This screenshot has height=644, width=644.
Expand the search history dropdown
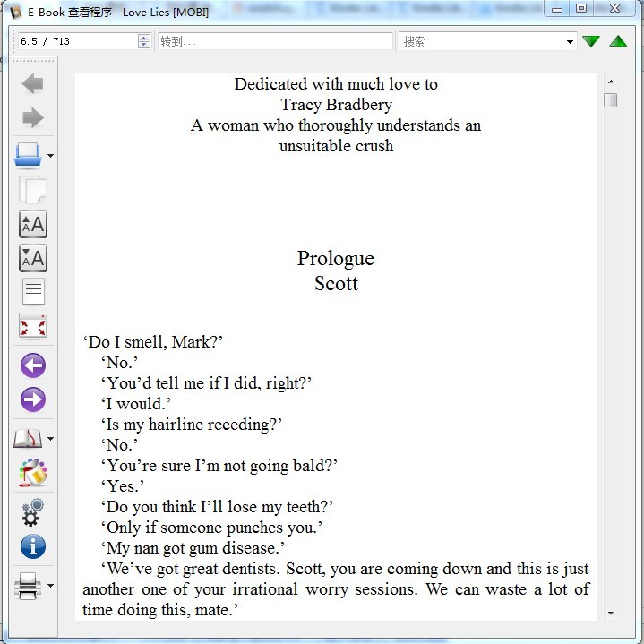click(x=571, y=41)
